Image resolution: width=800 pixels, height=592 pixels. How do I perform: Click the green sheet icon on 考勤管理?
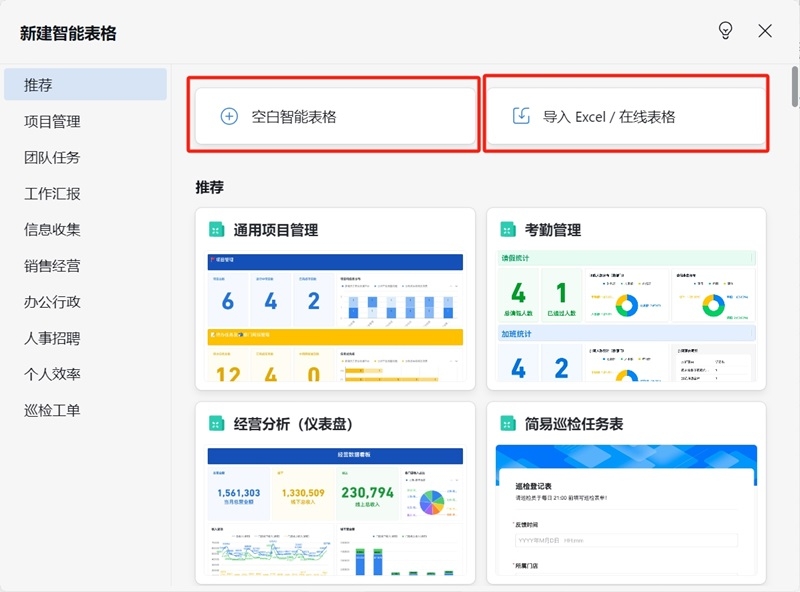point(506,229)
